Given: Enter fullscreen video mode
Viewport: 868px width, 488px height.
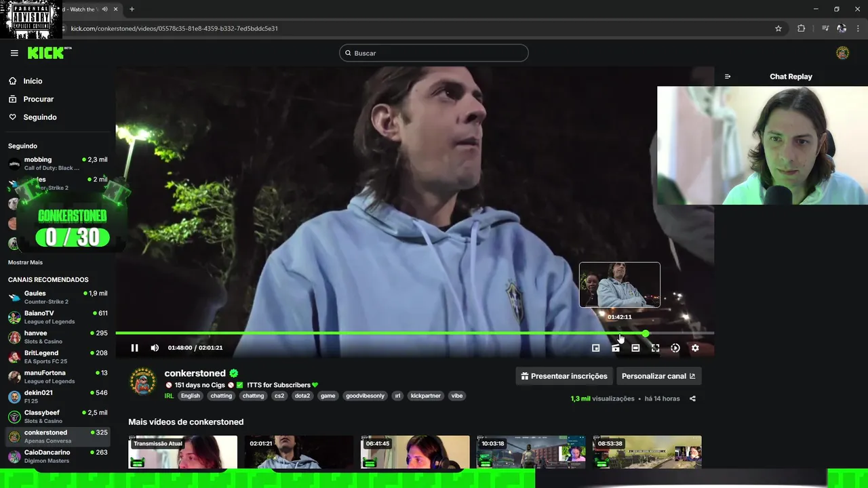Looking at the screenshot, I should pyautogui.click(x=655, y=348).
